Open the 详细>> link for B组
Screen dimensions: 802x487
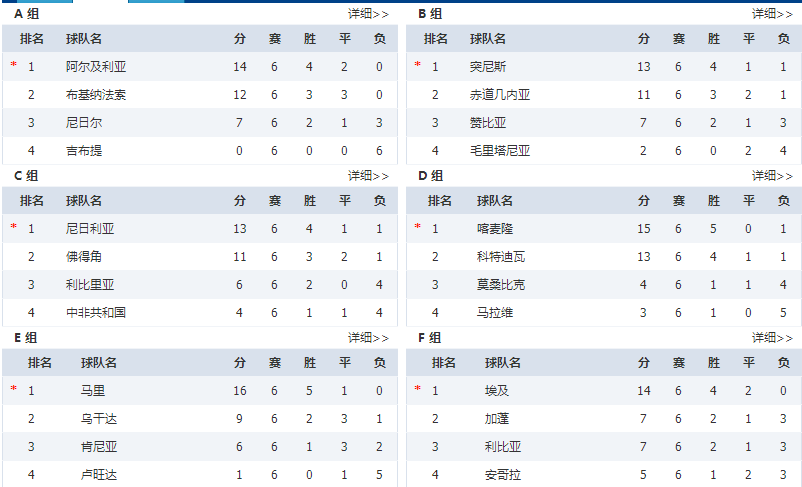[x=772, y=14]
